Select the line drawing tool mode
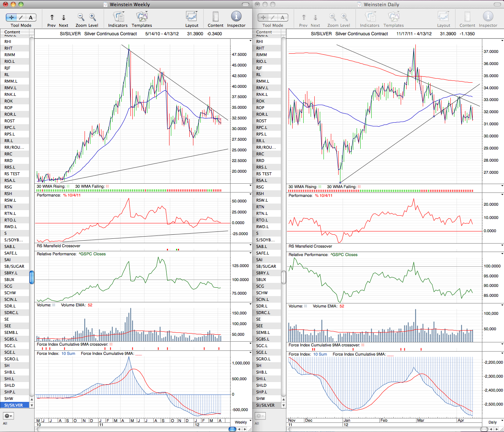Image resolution: width=504 pixels, height=432 pixels. [x=21, y=17]
